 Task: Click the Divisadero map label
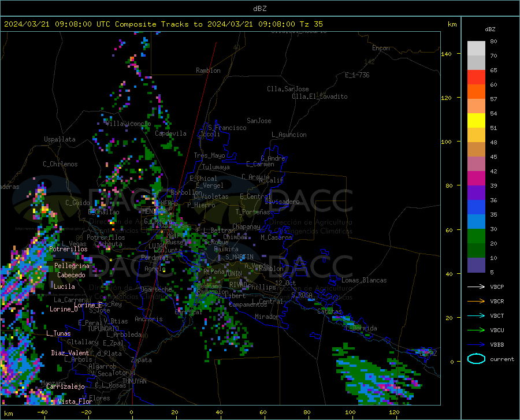pyautogui.click(x=282, y=202)
